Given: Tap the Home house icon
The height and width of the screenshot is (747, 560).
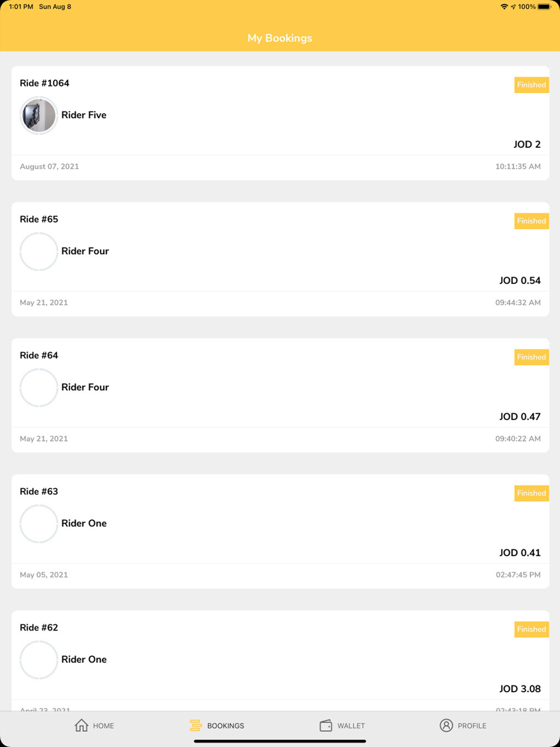Looking at the screenshot, I should (x=82, y=725).
